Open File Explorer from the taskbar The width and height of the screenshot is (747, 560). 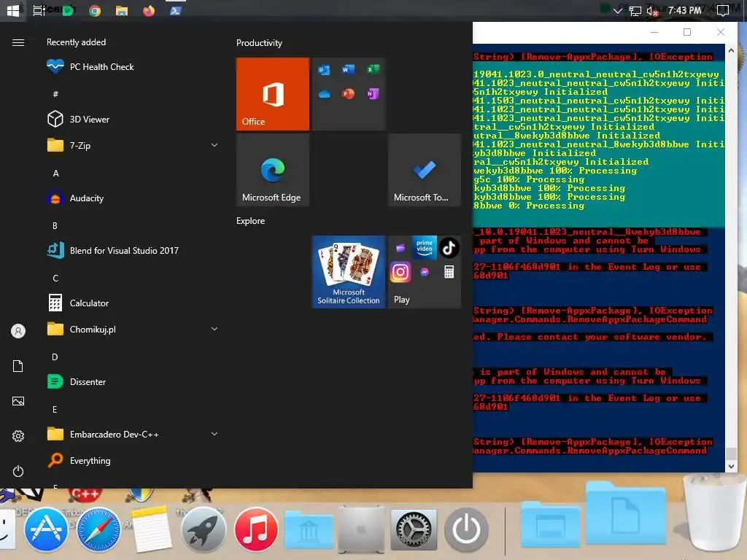click(x=122, y=11)
